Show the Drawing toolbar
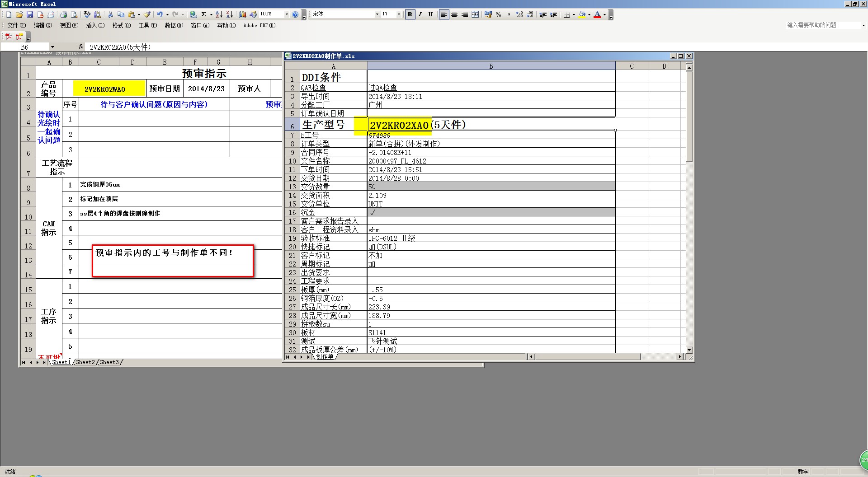This screenshot has height=477, width=868. coord(253,14)
